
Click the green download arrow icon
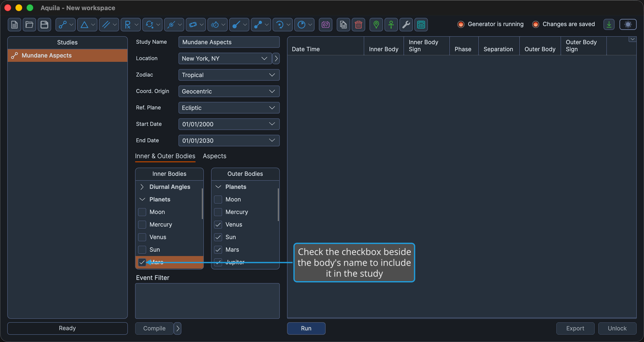(x=609, y=25)
